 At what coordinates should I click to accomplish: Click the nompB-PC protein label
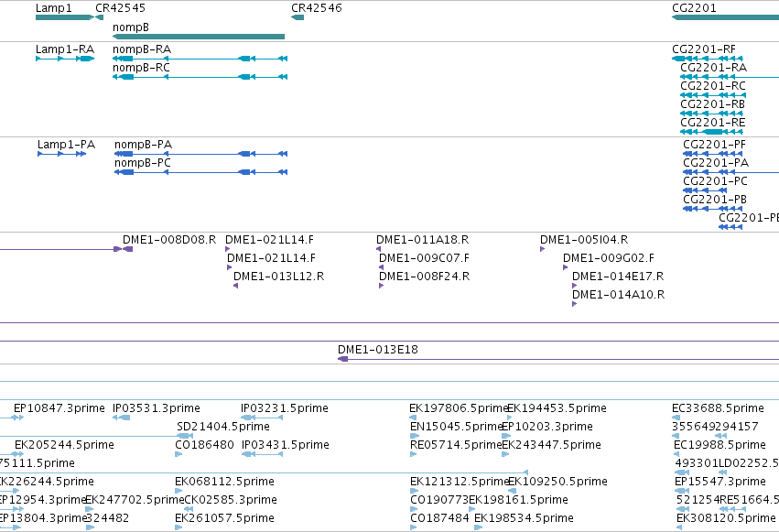point(143,163)
